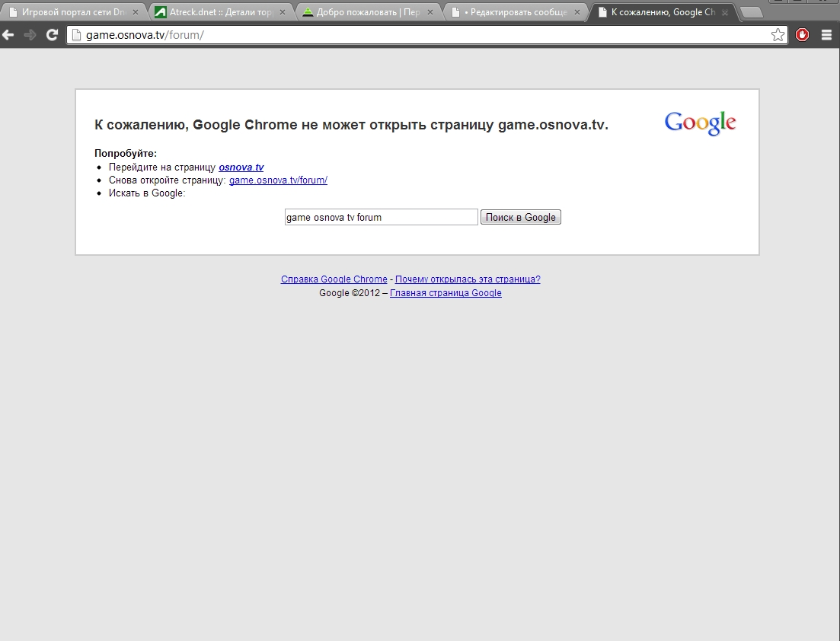Screen dimensions: 840x641
Task: Click the Forward navigation arrow
Action: pos(30,35)
